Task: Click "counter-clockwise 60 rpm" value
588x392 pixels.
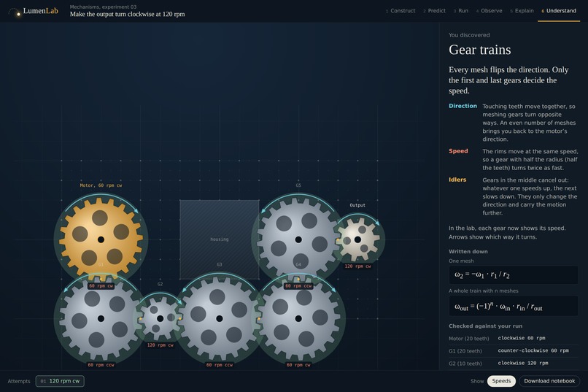Action: [533, 350]
